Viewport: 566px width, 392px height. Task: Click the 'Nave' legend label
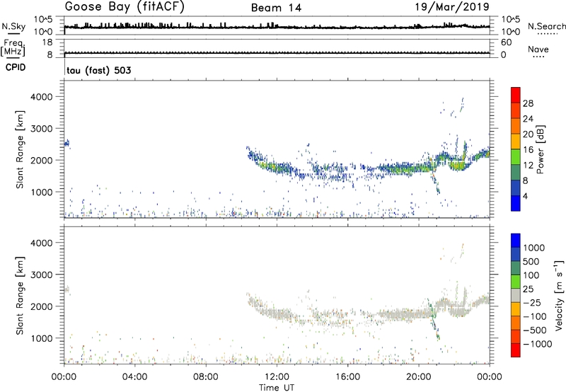click(x=538, y=49)
